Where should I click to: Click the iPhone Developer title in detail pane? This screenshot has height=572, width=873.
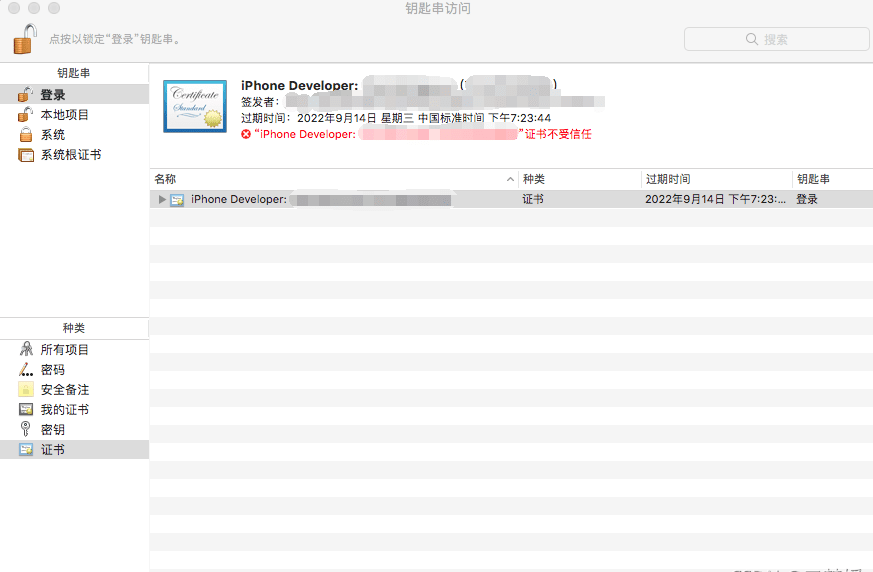299,86
